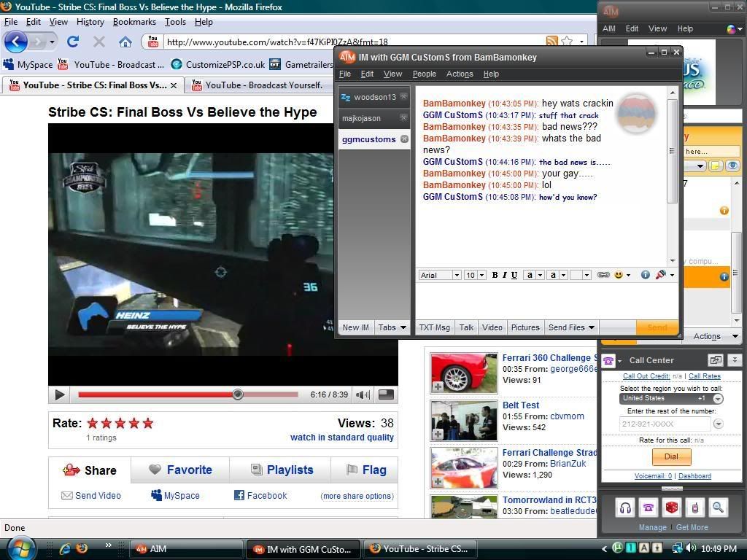Open MySpace bookmark in bookmarks toolbar
This screenshot has height=560, width=747.
(x=28, y=64)
